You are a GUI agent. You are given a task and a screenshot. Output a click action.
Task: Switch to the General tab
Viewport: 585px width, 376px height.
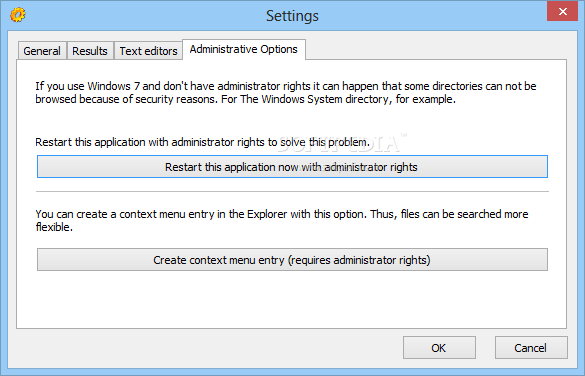[x=42, y=51]
